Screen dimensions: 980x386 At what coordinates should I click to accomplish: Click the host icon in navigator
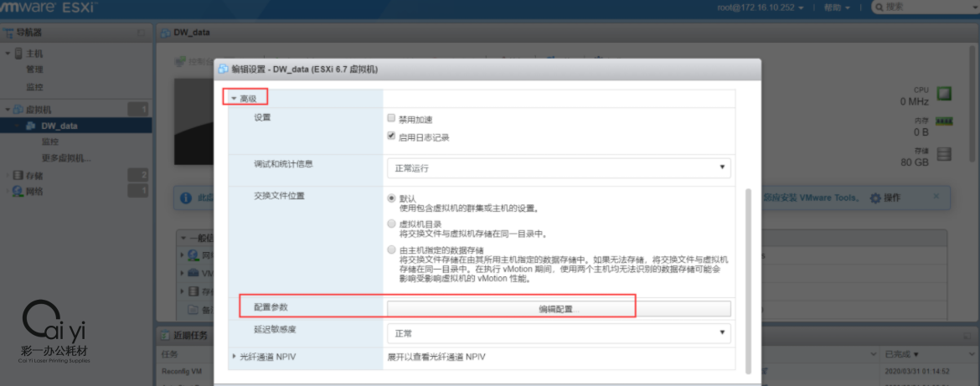pyautogui.click(x=18, y=54)
